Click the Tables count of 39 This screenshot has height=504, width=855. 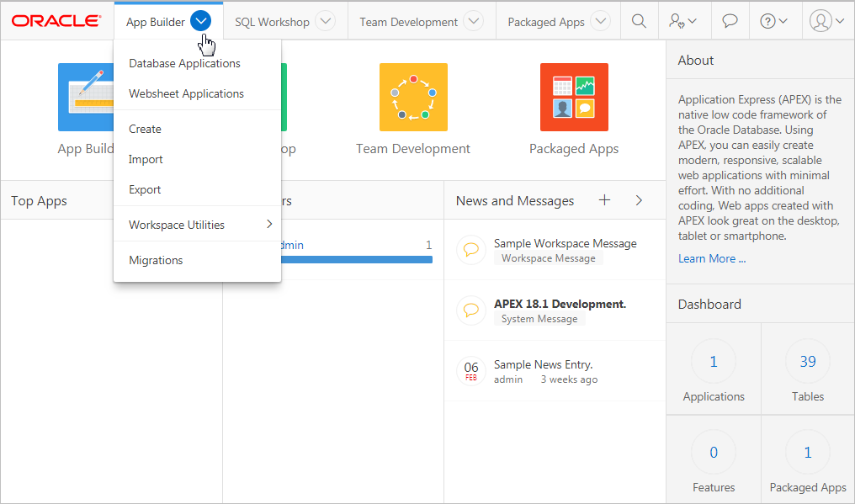pos(807,362)
